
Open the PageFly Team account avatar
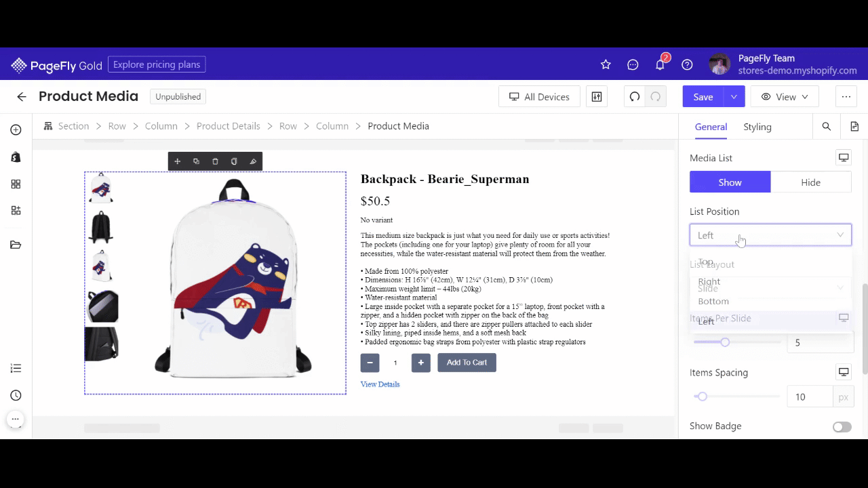tap(719, 64)
